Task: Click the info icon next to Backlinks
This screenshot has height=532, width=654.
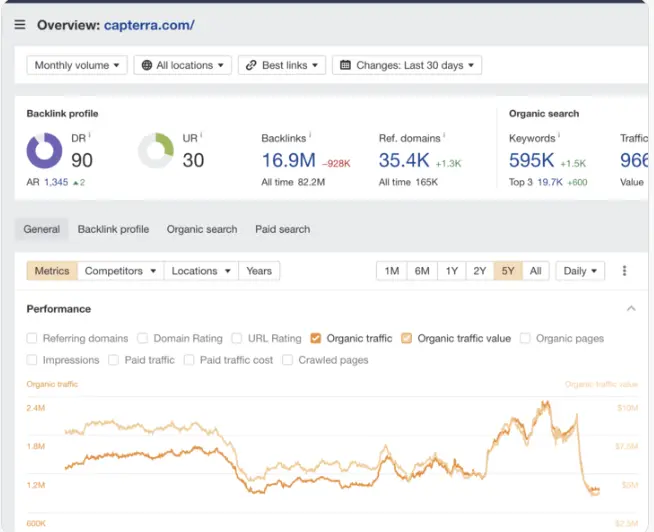Action: [x=309, y=136]
